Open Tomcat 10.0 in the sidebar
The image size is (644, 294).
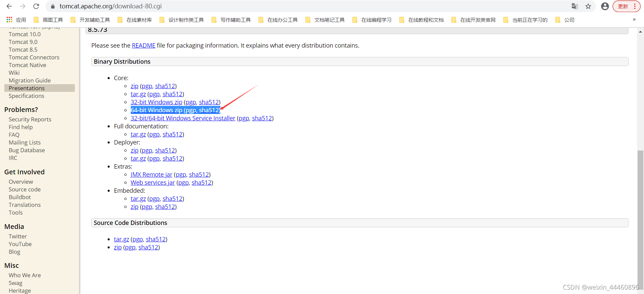tap(24, 34)
